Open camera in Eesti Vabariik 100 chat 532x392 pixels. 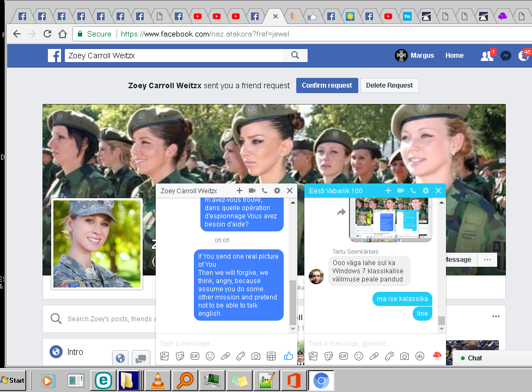click(405, 356)
